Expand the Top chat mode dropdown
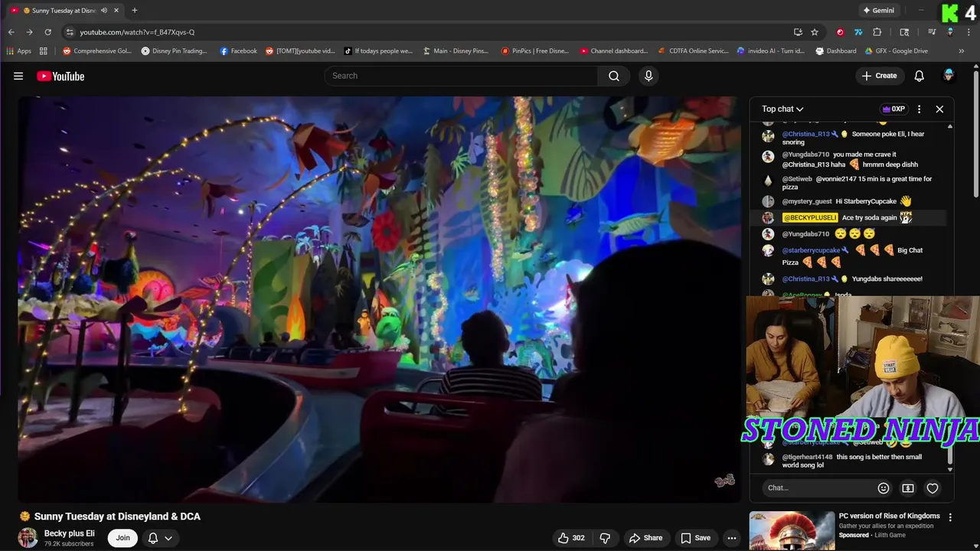This screenshot has height=551, width=980. (x=782, y=109)
